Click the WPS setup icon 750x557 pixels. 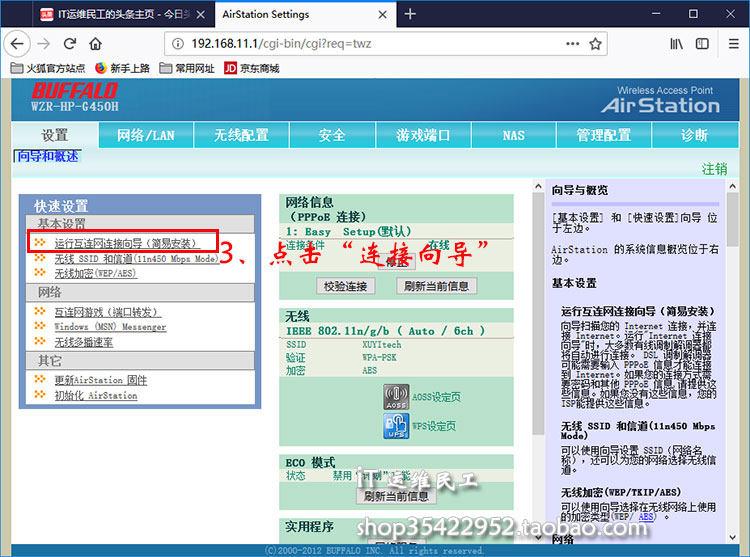coord(396,426)
